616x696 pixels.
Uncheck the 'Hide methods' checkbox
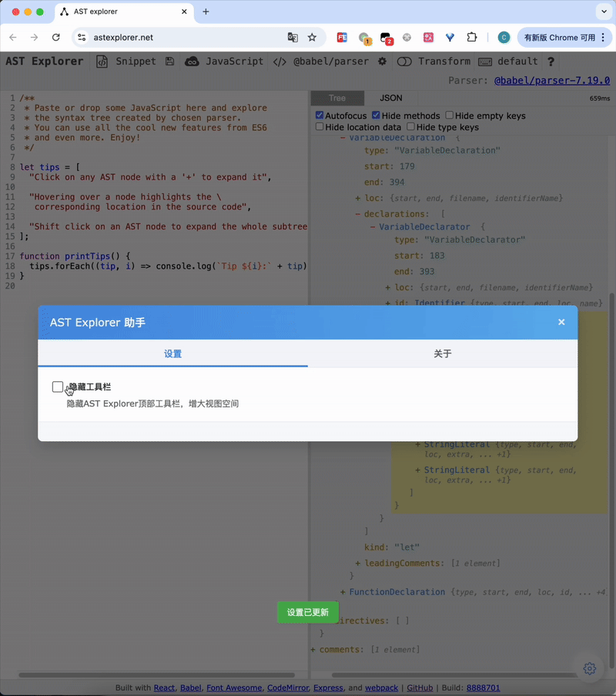pos(377,114)
